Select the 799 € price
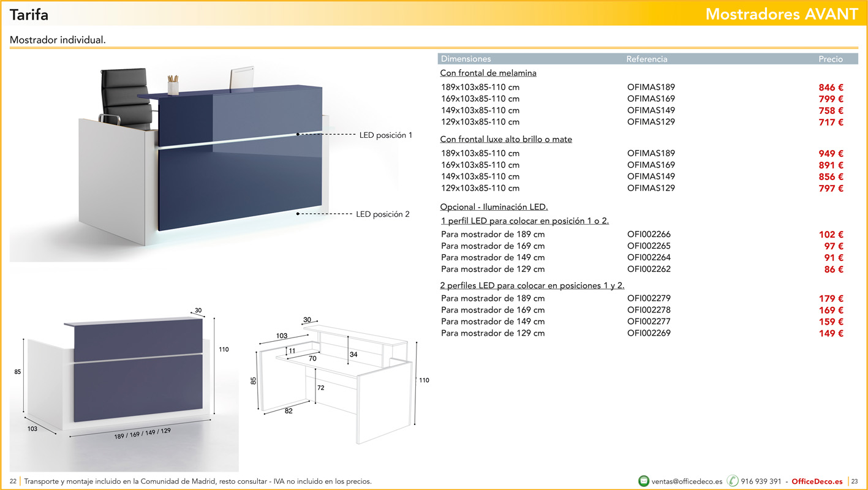The height and width of the screenshot is (490, 868). 831,99
